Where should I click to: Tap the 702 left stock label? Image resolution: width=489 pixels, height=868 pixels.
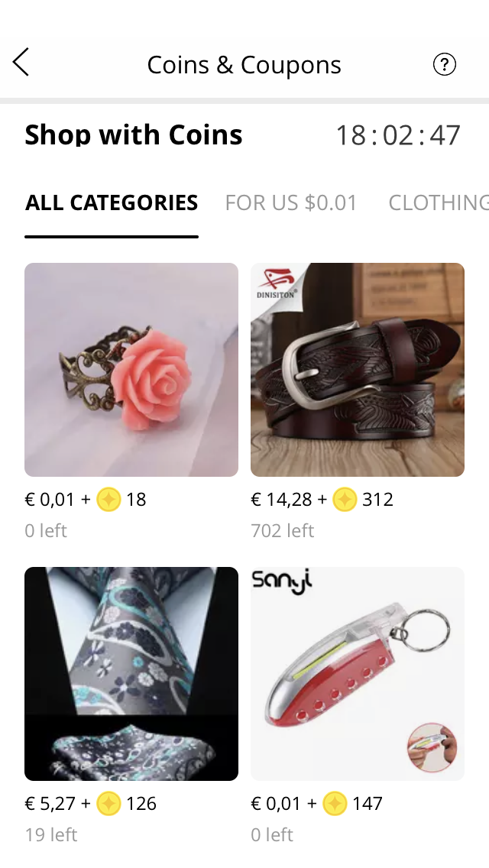click(x=283, y=530)
